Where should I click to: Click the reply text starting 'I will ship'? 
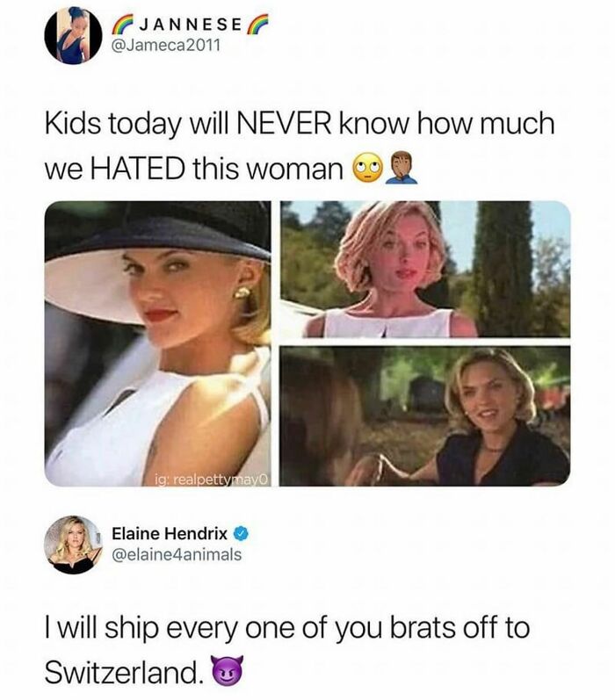pyautogui.click(x=286, y=650)
